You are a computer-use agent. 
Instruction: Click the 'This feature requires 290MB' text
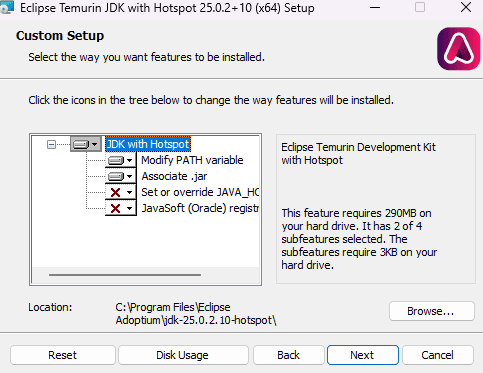click(x=359, y=239)
